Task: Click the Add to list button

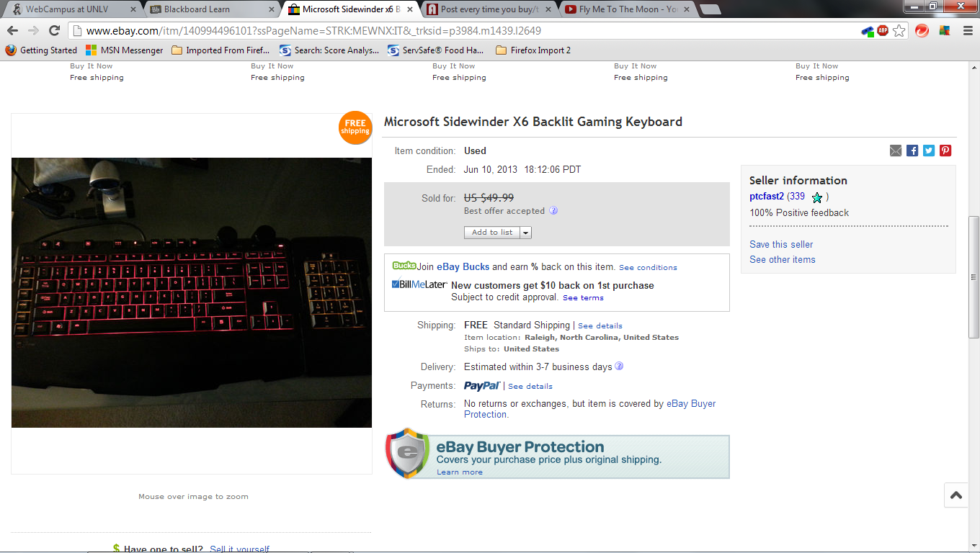Action: pyautogui.click(x=491, y=233)
